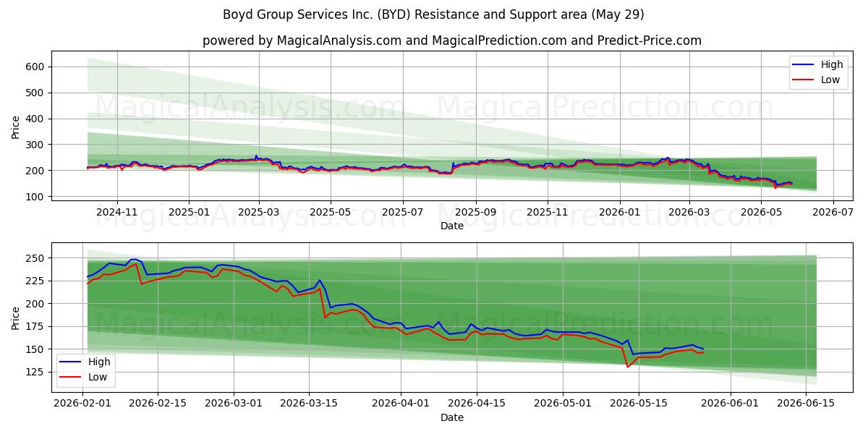Image resolution: width=868 pixels, height=434 pixels.
Task: Click bottom chart date tick 2026-03-01
Action: (x=234, y=404)
